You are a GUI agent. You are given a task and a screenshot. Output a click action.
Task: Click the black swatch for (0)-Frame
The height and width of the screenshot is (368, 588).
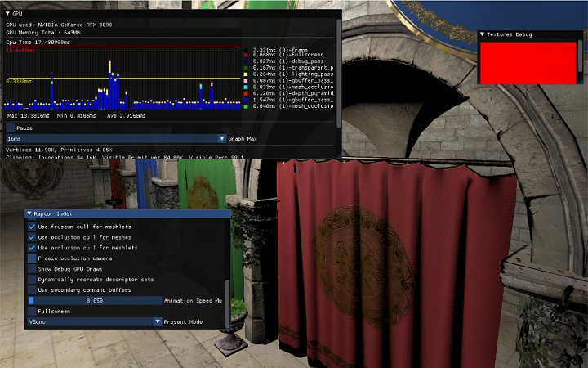(246, 50)
